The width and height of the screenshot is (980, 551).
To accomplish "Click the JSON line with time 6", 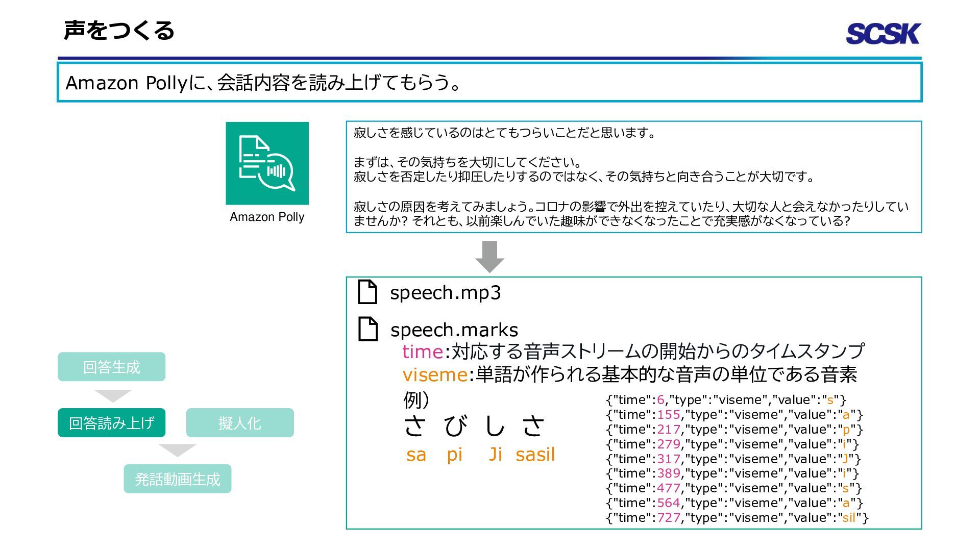I will (x=726, y=400).
